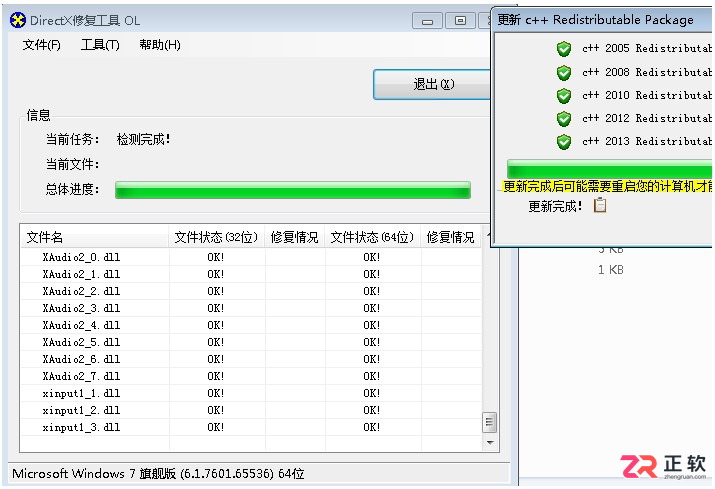Viewport: 715px width, 489px height.
Task: Select the xinput1_3.dll row
Action: [251, 427]
